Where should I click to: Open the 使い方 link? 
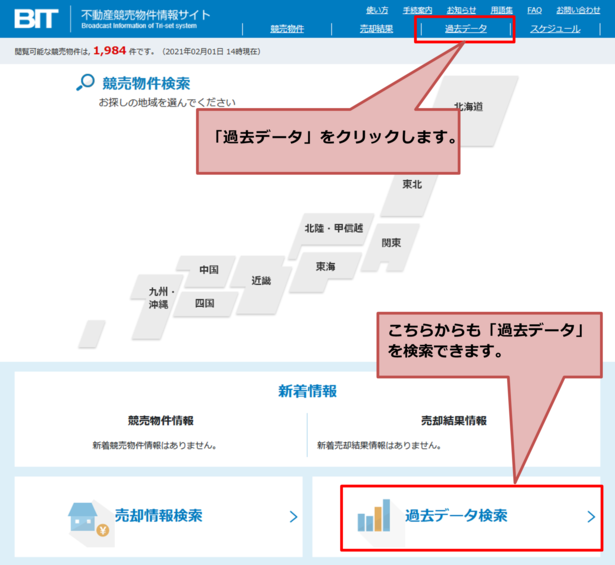click(x=377, y=10)
